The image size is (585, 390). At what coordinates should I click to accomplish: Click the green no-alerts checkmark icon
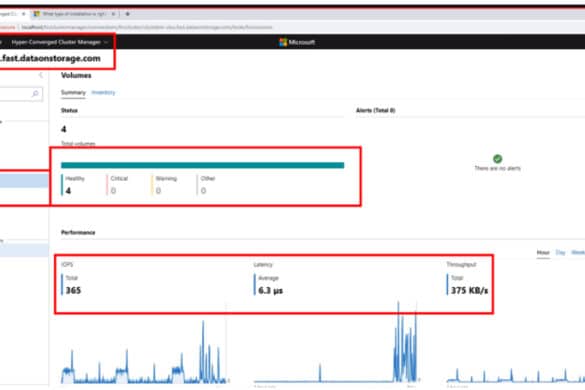[497, 159]
